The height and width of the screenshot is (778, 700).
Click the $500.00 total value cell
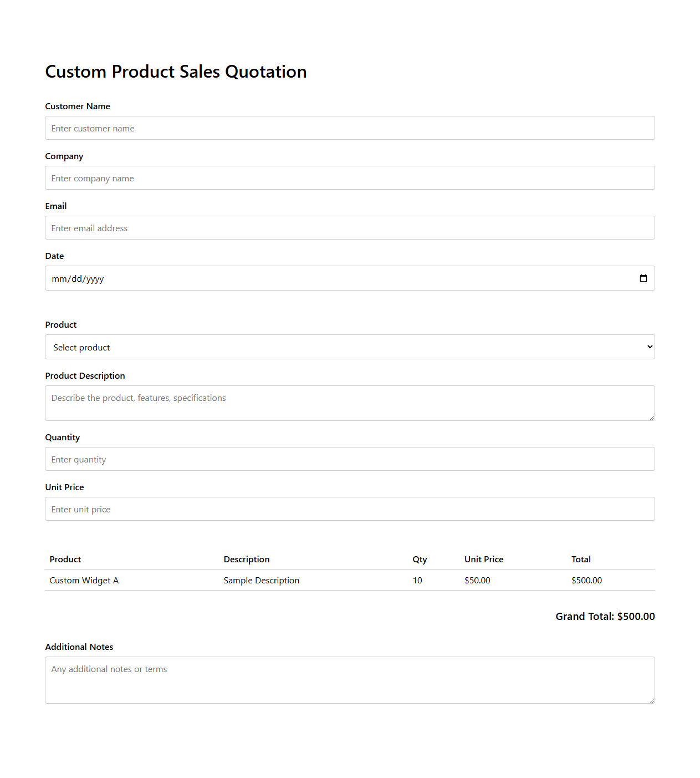(586, 580)
